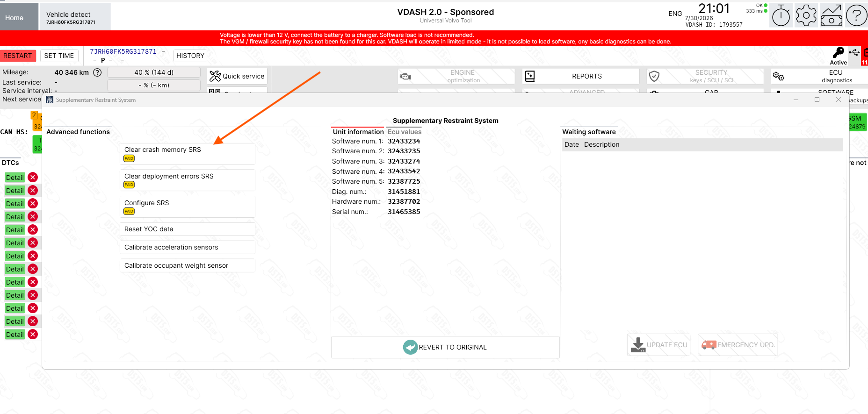Open the Vehicle detect tab
This screenshot has height=414, width=868.
[x=75, y=17]
